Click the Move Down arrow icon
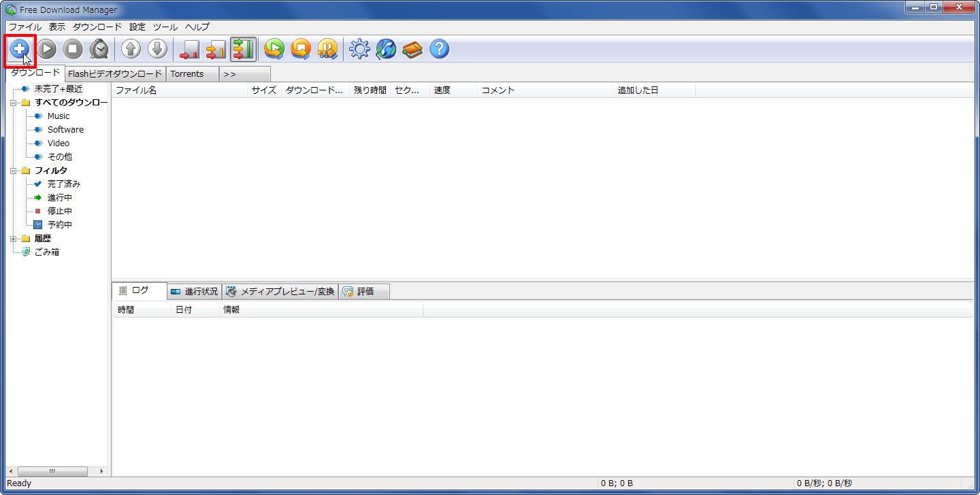Screen dimensions: 980x495 (x=158, y=49)
